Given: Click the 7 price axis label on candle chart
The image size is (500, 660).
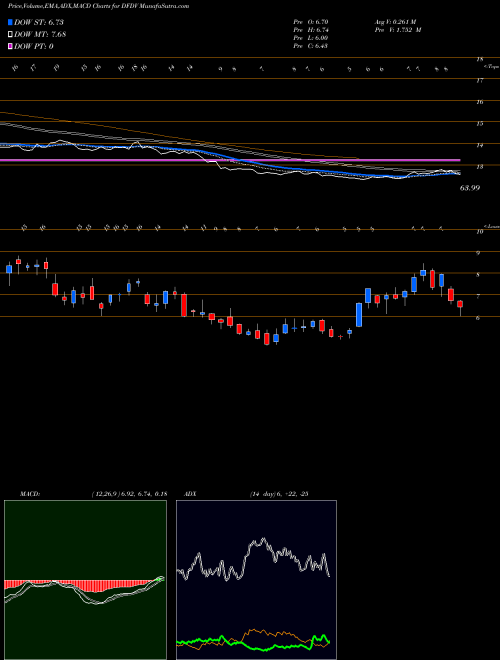Looking at the screenshot, I should [478, 296].
